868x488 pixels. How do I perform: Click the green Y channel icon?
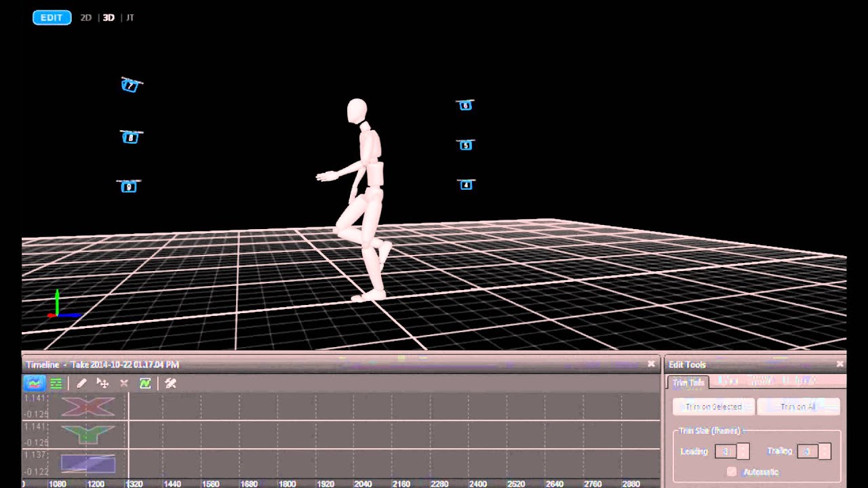click(x=87, y=434)
